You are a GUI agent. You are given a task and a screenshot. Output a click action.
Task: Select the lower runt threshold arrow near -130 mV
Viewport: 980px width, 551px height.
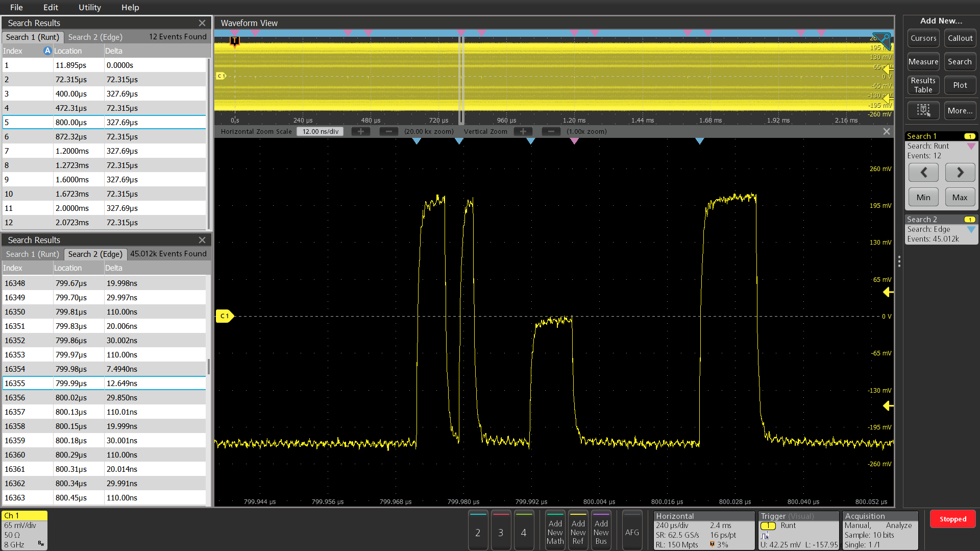888,405
